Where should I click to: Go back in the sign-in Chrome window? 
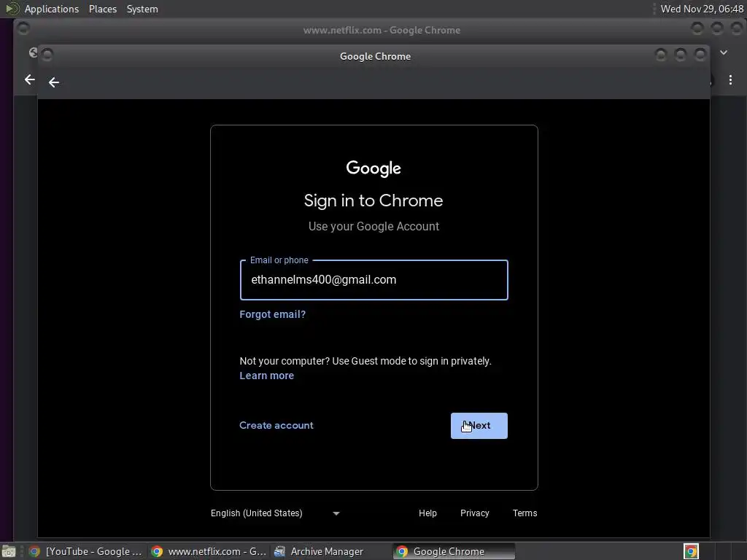54,82
